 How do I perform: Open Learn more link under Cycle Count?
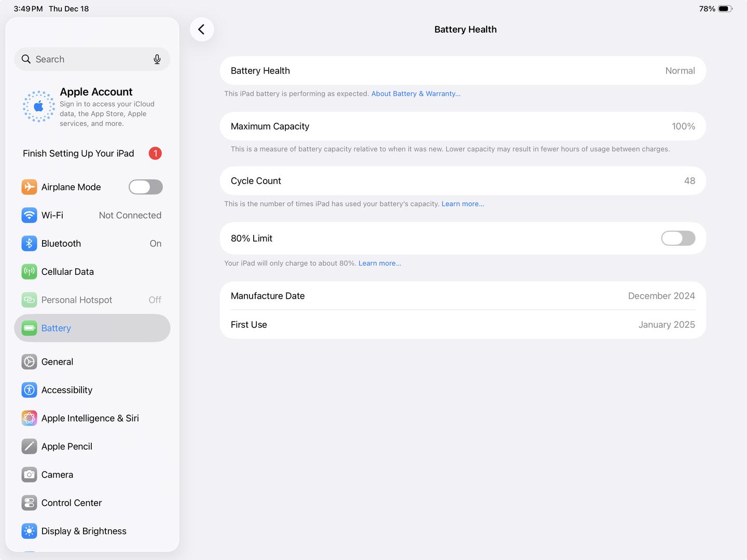coord(462,204)
